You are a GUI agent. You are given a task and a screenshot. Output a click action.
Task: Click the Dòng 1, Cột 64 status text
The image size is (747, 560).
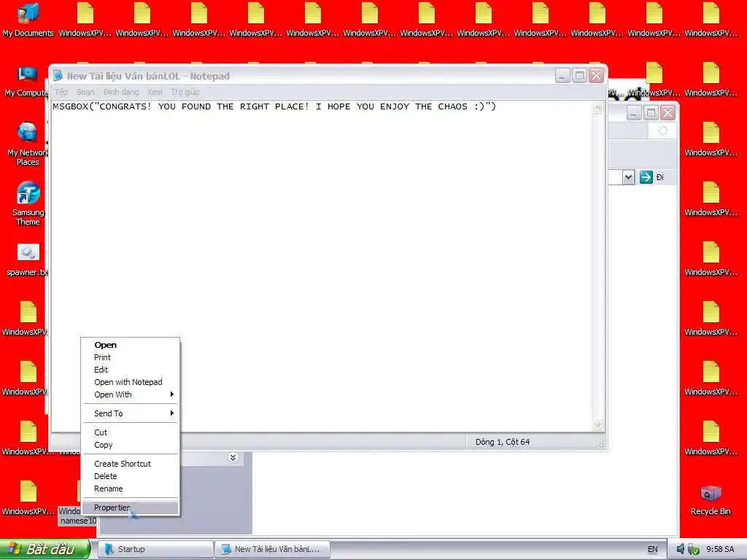[503, 442]
